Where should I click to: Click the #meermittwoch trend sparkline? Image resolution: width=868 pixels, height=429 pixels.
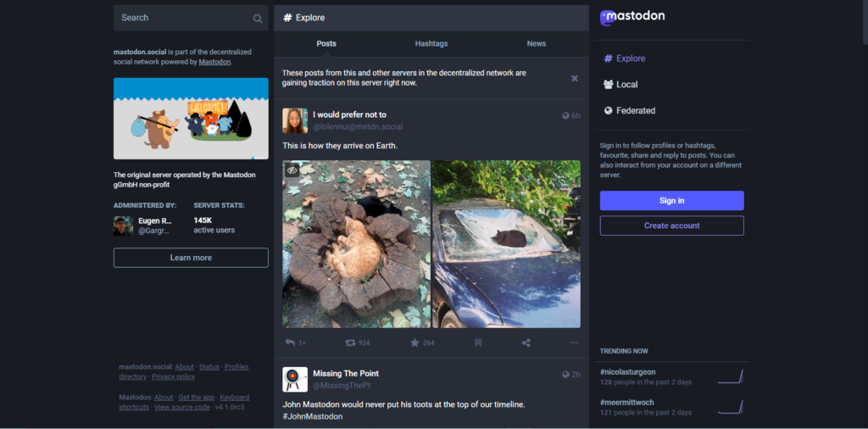coord(730,407)
